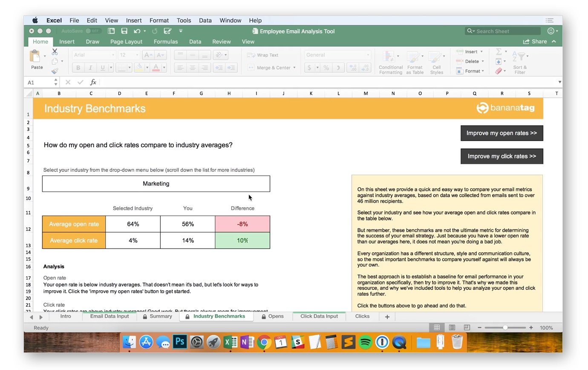Image resolution: width=588 pixels, height=370 pixels.
Task: Select Page Break Preview in status bar
Action: pyautogui.click(x=467, y=327)
